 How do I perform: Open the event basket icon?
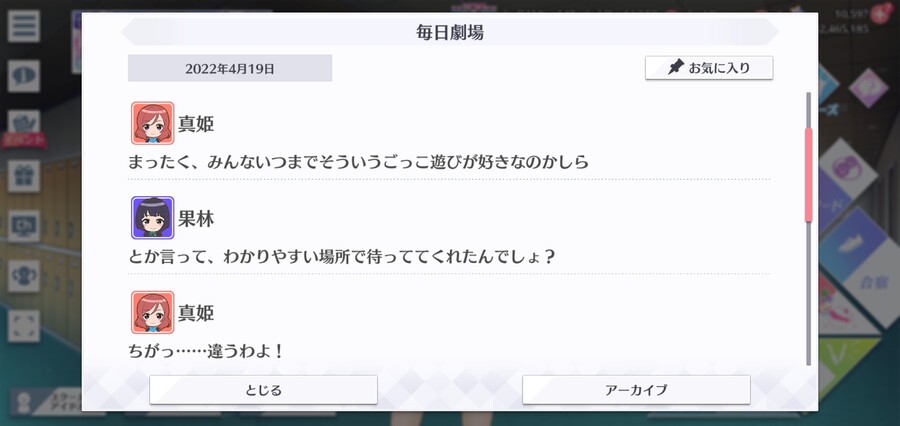[24, 123]
